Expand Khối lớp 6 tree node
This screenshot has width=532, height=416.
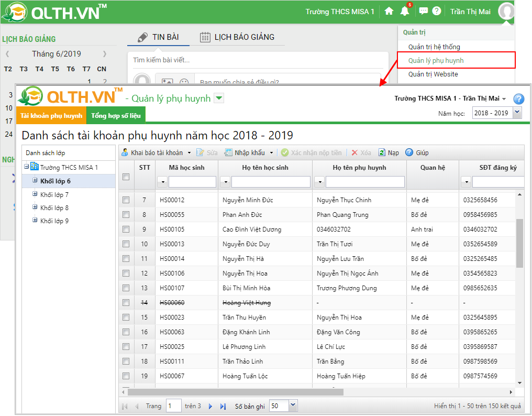35,180
